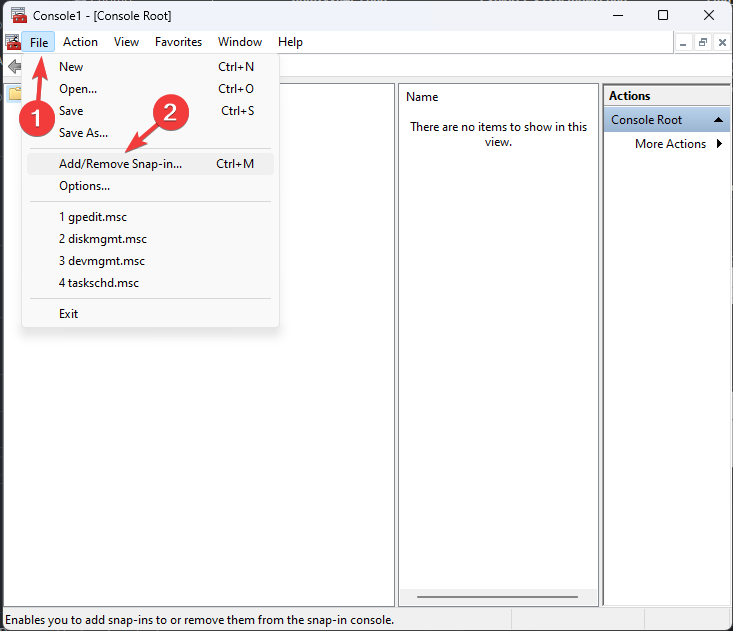The image size is (733, 631).
Task: Open the Window menu
Action: click(240, 42)
